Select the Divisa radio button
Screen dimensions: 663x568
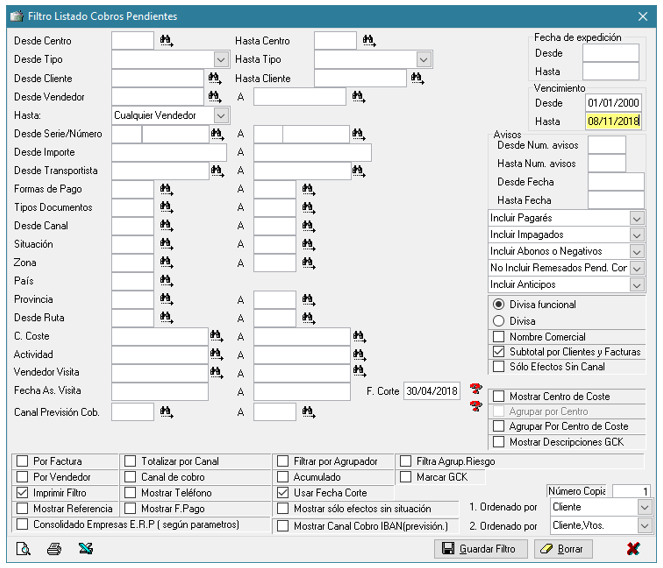[499, 321]
